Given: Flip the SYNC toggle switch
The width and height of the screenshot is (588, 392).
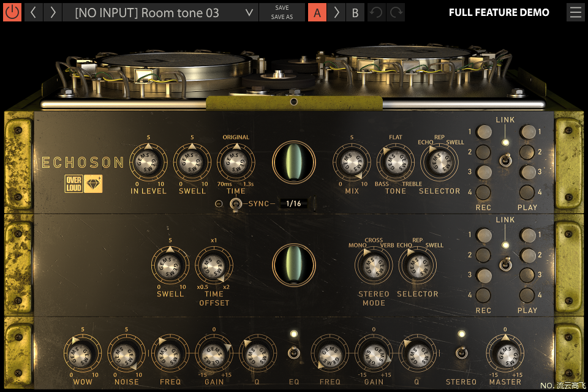Looking at the screenshot, I should pyautogui.click(x=235, y=205).
